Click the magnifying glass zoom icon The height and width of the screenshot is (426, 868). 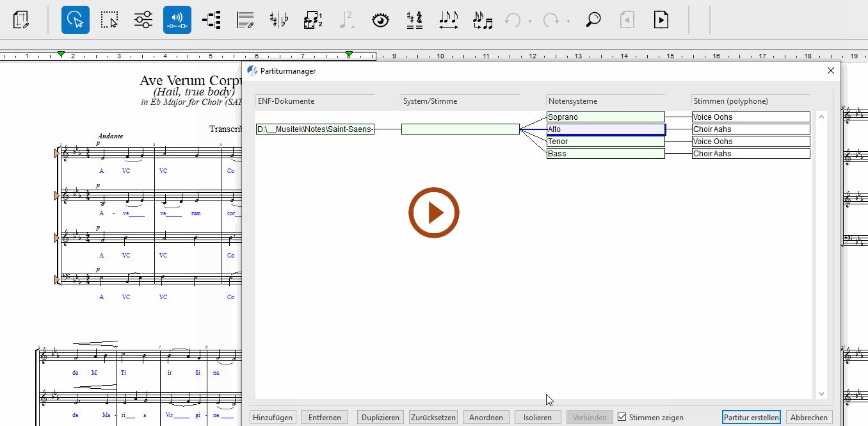pyautogui.click(x=593, y=20)
